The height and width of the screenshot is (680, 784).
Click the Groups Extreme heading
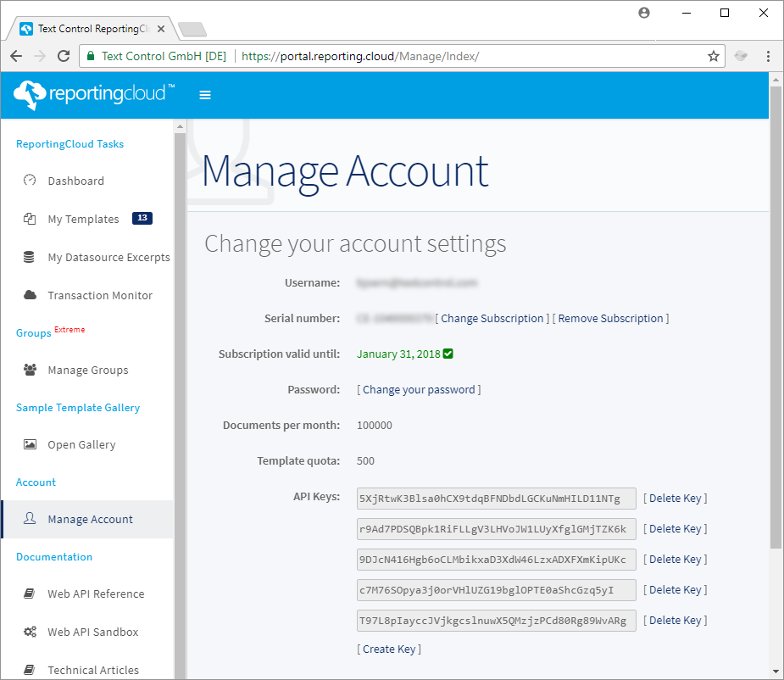pyautogui.click(x=51, y=332)
